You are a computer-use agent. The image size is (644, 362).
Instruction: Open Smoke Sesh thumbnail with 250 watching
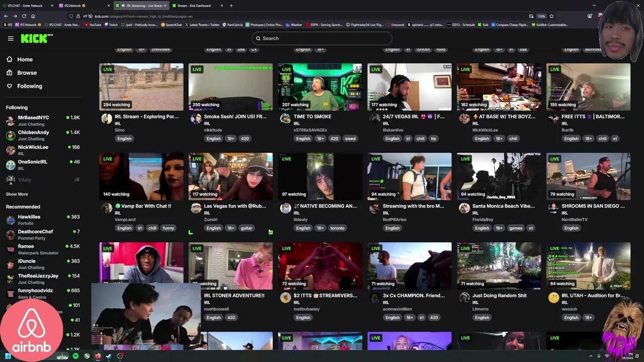coord(231,87)
